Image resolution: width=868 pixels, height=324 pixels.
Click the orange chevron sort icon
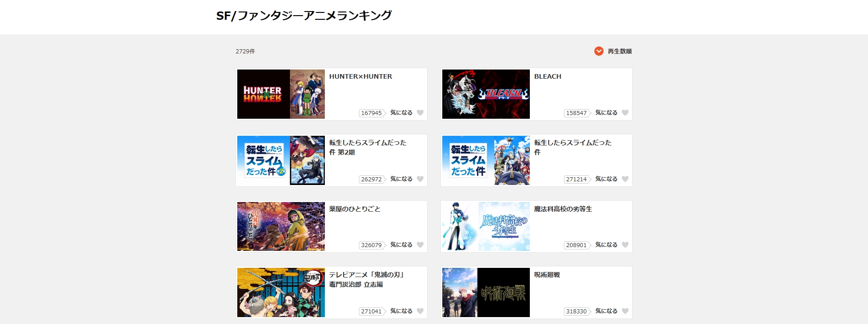click(599, 51)
